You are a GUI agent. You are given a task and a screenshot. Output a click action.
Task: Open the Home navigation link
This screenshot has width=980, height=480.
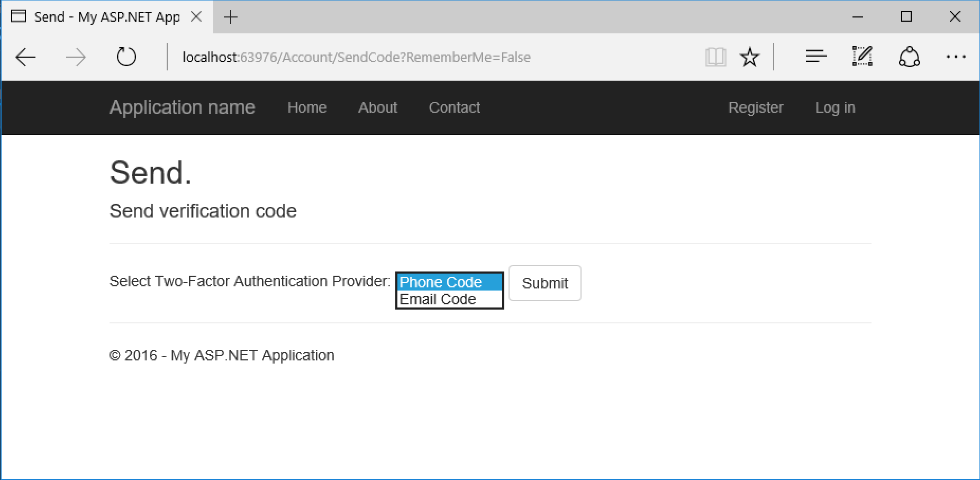click(x=307, y=107)
